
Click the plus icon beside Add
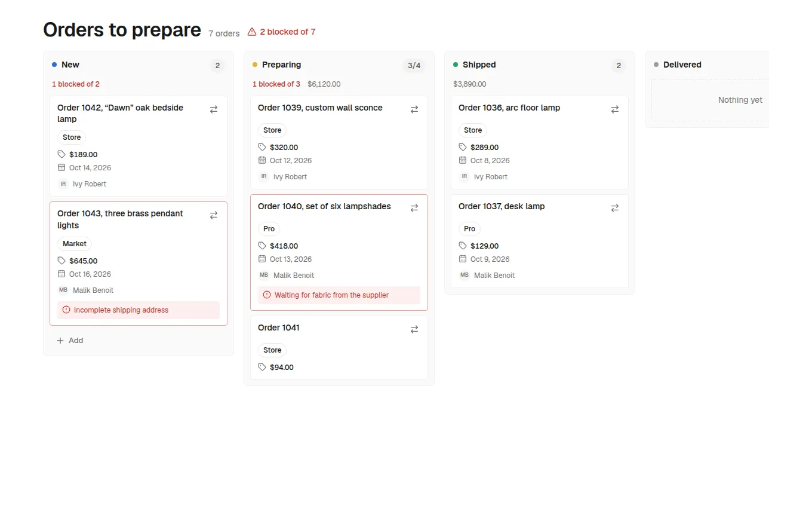tap(60, 341)
